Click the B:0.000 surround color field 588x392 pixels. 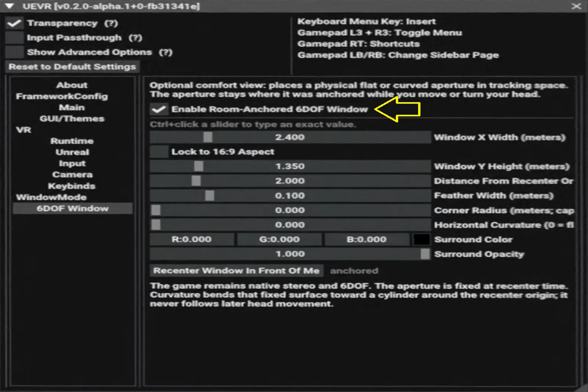[x=367, y=239]
